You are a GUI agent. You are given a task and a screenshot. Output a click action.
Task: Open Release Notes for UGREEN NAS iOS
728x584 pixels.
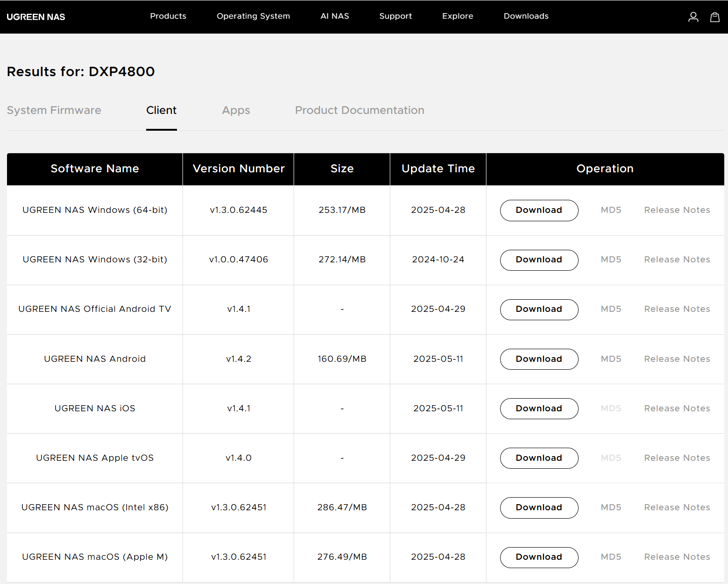point(677,408)
